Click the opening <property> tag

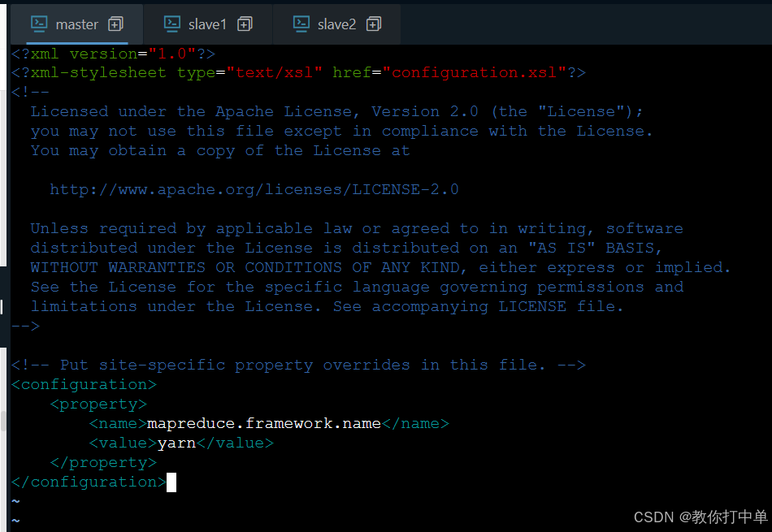point(98,404)
